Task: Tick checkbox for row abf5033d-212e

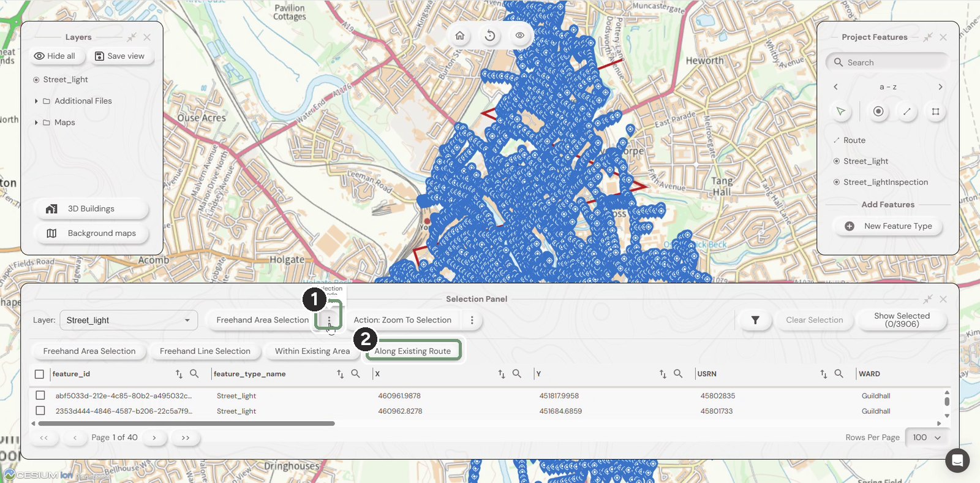Action: (x=40, y=395)
